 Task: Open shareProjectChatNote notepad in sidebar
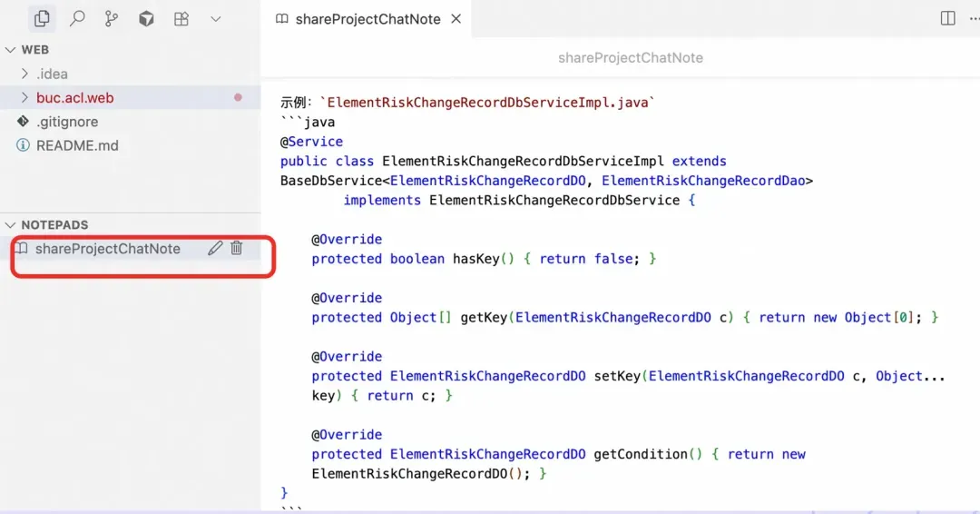[107, 248]
